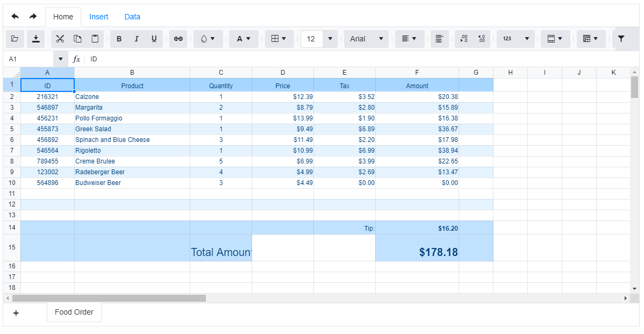This screenshot has height=334, width=644.
Task: Open the Food Order sheet tab
Action: click(x=74, y=312)
